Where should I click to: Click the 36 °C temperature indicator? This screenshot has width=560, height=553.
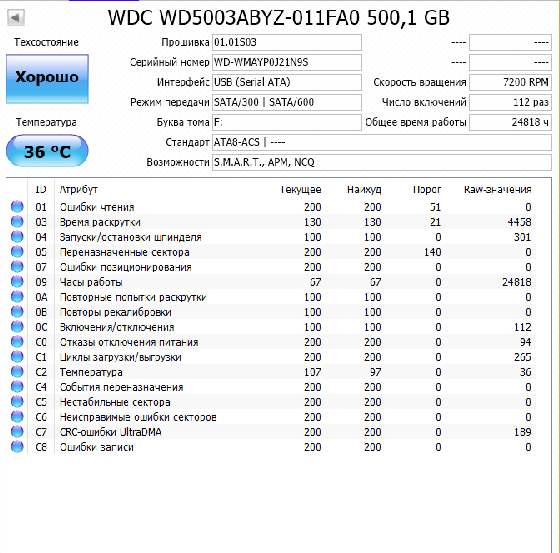tap(47, 151)
